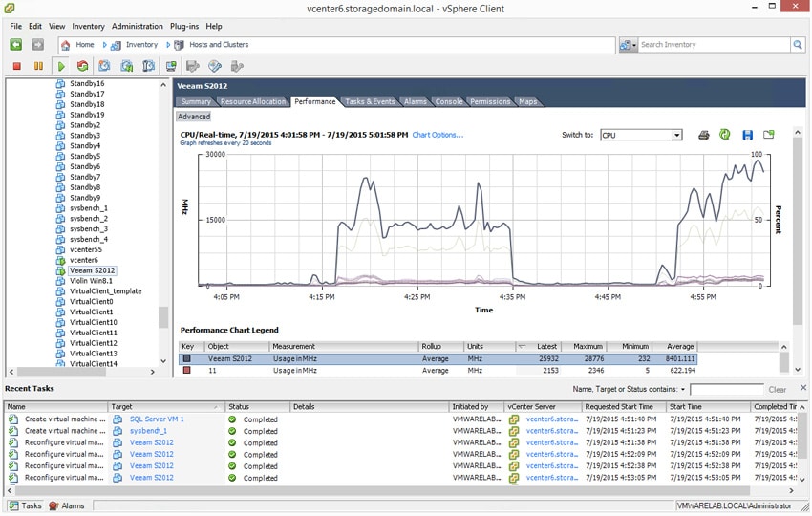Open the search scope dropdown
This screenshot has width=812, height=516.
tap(629, 45)
